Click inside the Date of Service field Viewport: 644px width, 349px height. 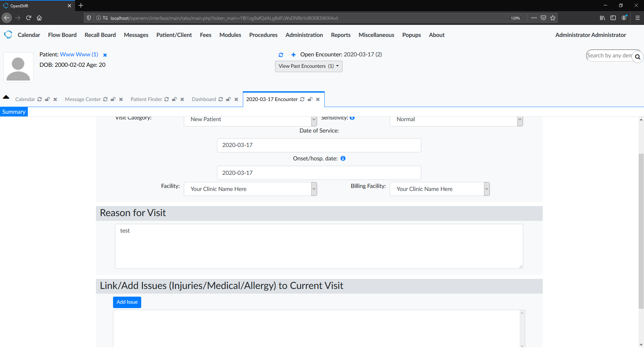(x=319, y=145)
